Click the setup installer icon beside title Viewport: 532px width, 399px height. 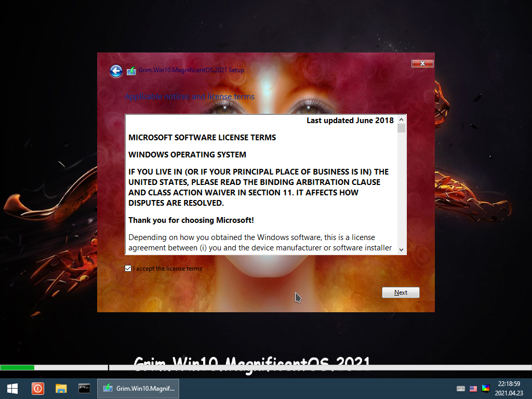tap(131, 71)
